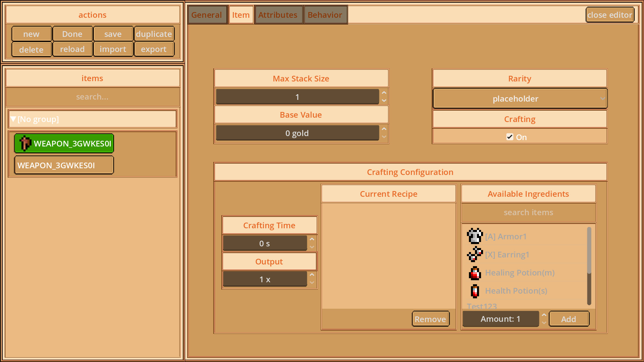Increase the Amount value using up arrow
Image resolution: width=644 pixels, height=362 pixels.
point(544,315)
